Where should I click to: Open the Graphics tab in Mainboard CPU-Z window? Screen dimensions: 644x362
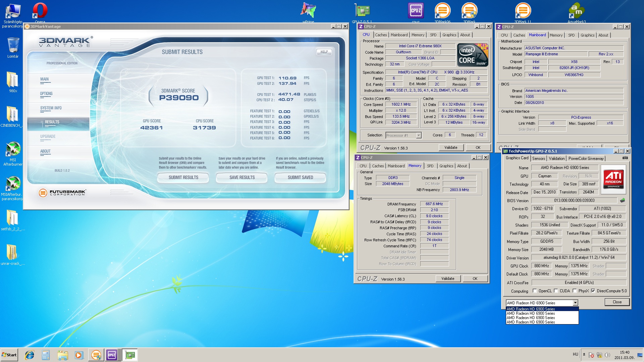tap(587, 35)
